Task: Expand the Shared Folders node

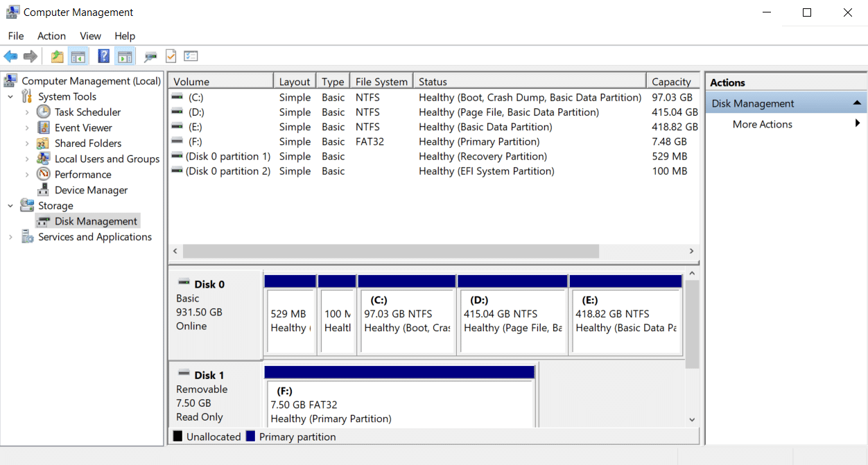Action: click(x=27, y=143)
